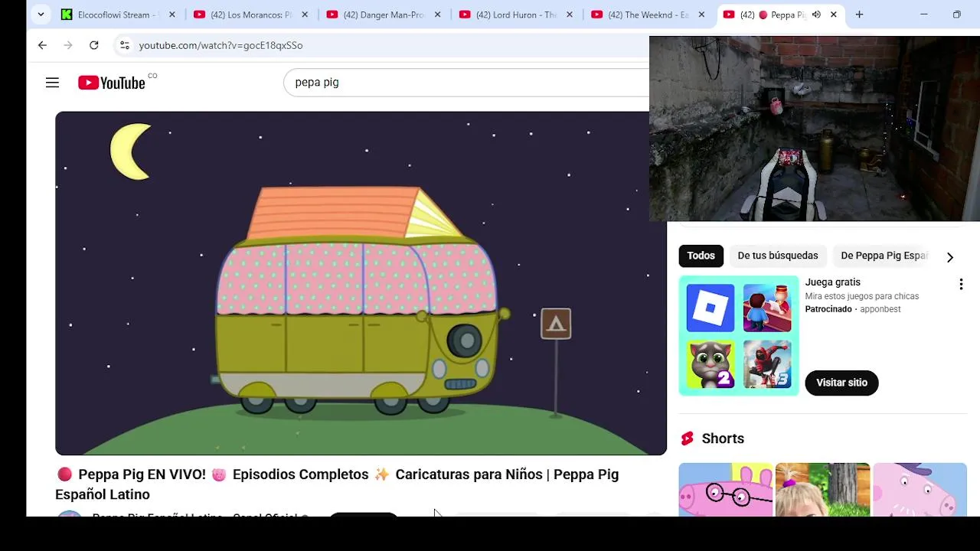Screen dimensions: 980x551
Task: Go back with the browser back arrow
Action: coord(42,45)
